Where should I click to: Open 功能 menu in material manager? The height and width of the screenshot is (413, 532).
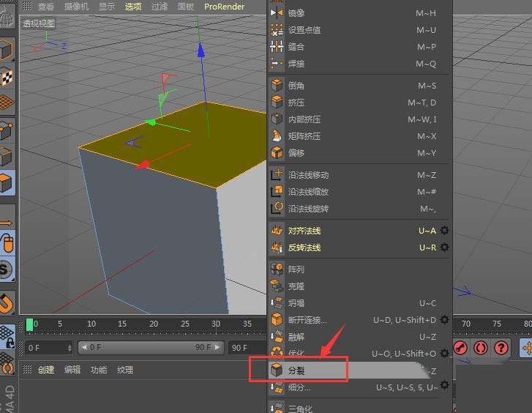(99, 370)
